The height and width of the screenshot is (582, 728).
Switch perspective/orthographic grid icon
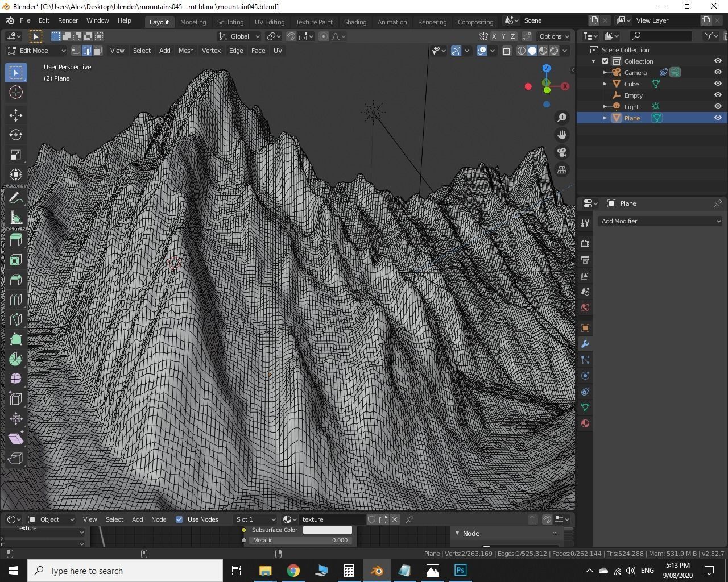[x=562, y=169]
